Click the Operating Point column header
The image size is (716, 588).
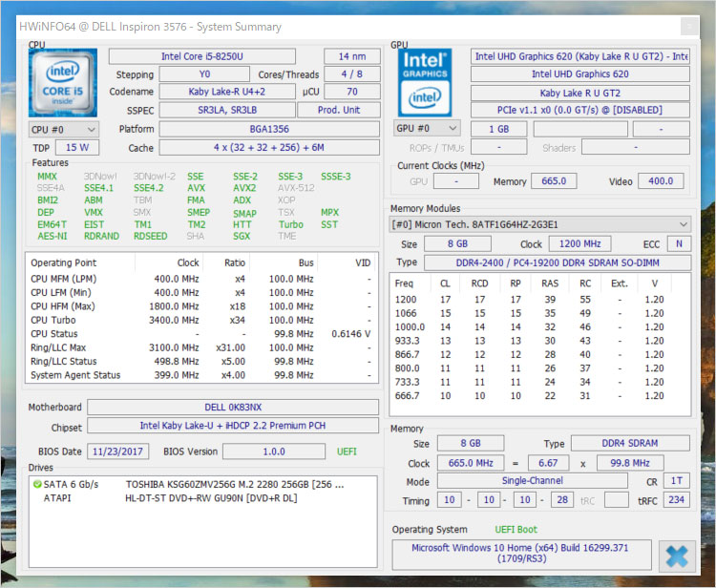[x=63, y=262]
